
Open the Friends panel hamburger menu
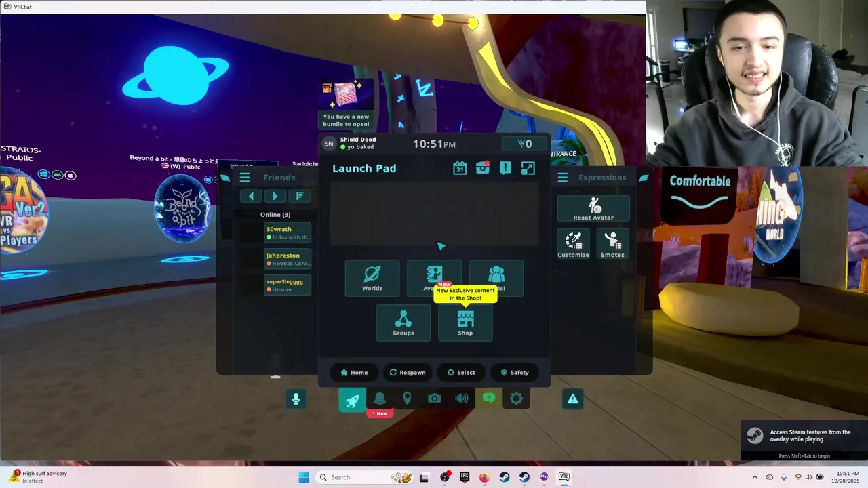[245, 178]
